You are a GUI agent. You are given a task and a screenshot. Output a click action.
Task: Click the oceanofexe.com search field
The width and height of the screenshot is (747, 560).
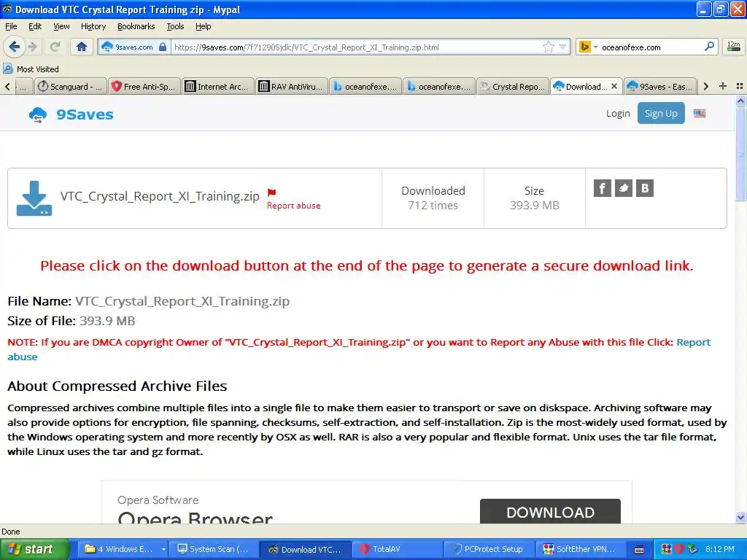(651, 47)
